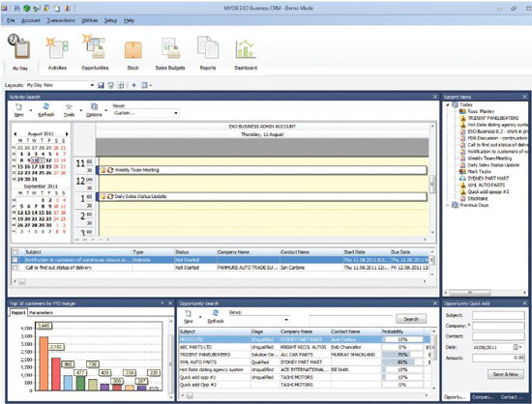Open dropdown arrow next to New activity button
Screen dimensions: 532x404
31,110
